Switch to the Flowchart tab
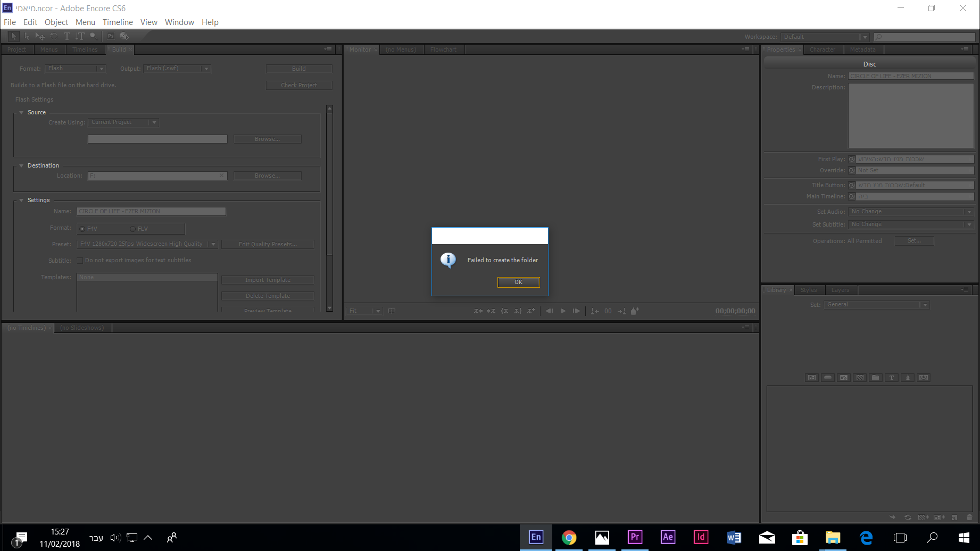Viewport: 980px width, 551px height. click(x=443, y=49)
